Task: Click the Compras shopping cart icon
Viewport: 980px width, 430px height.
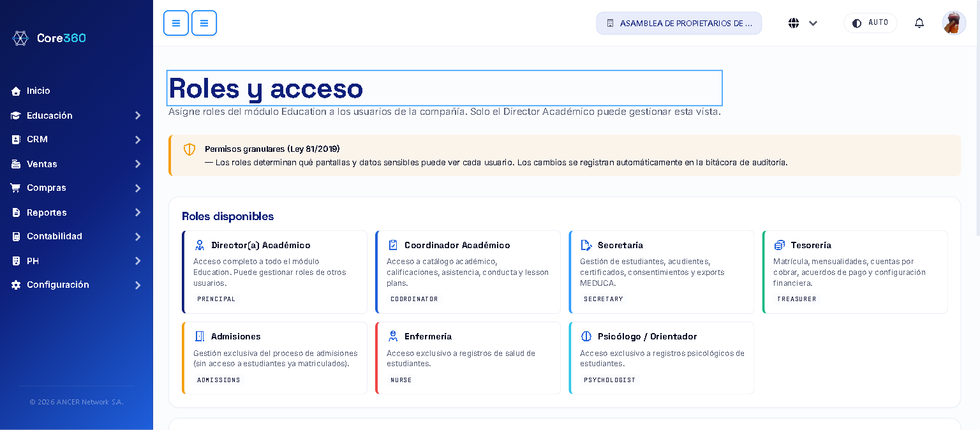Action: [x=16, y=188]
